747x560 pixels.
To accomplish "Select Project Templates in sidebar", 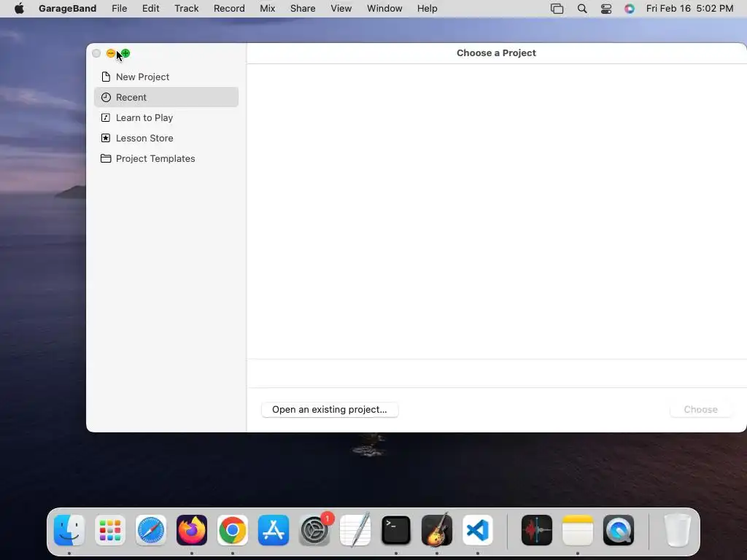I will click(x=166, y=158).
